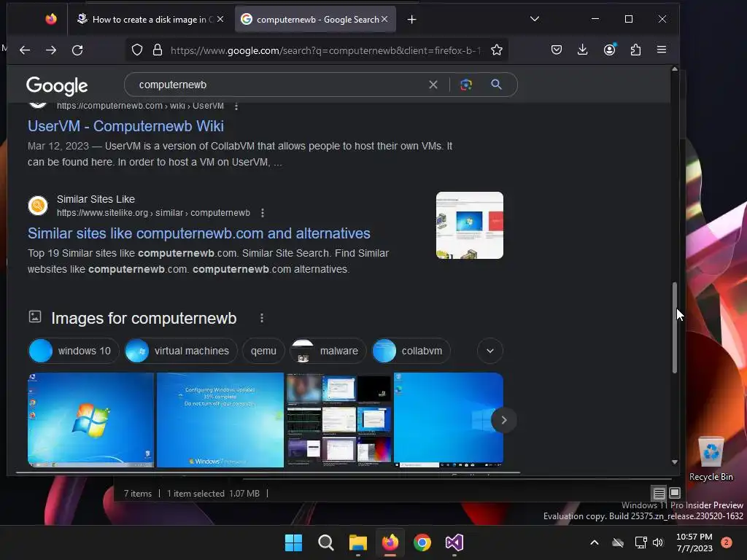This screenshot has height=560, width=747.
Task: Open more options for UserVM result
Action: (x=236, y=106)
